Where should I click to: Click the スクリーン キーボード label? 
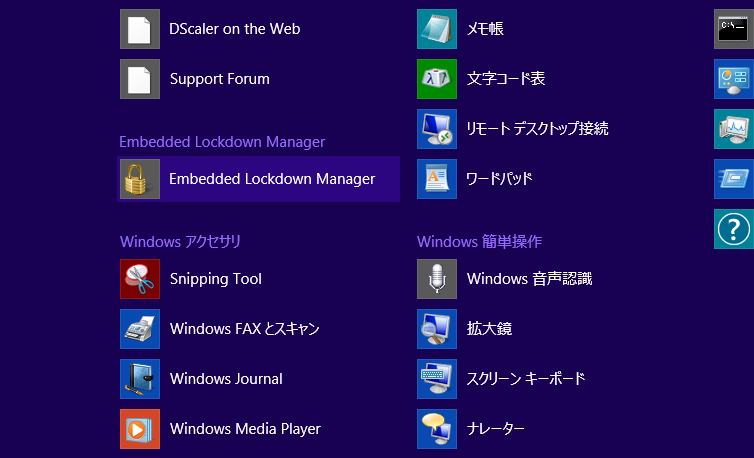(x=526, y=379)
